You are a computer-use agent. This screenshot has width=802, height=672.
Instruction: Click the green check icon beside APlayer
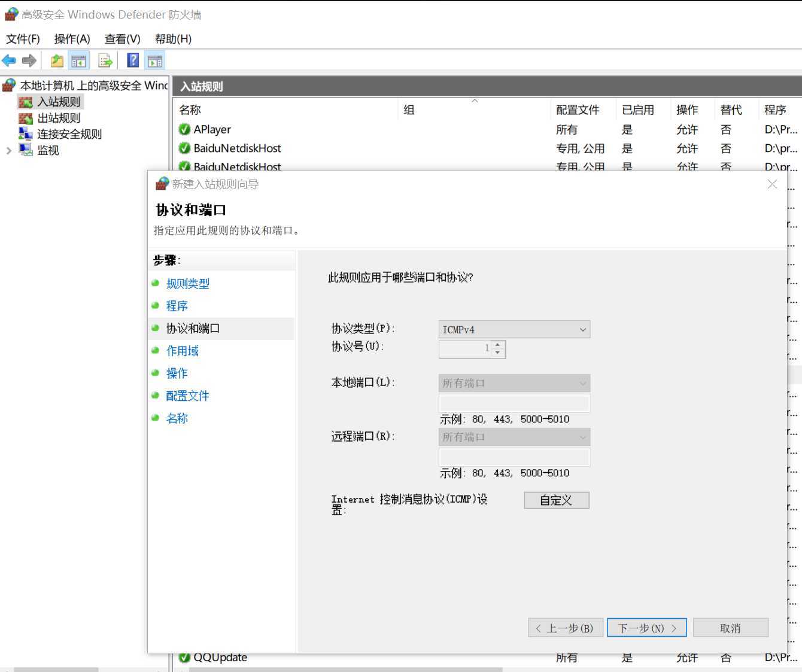[x=184, y=129]
